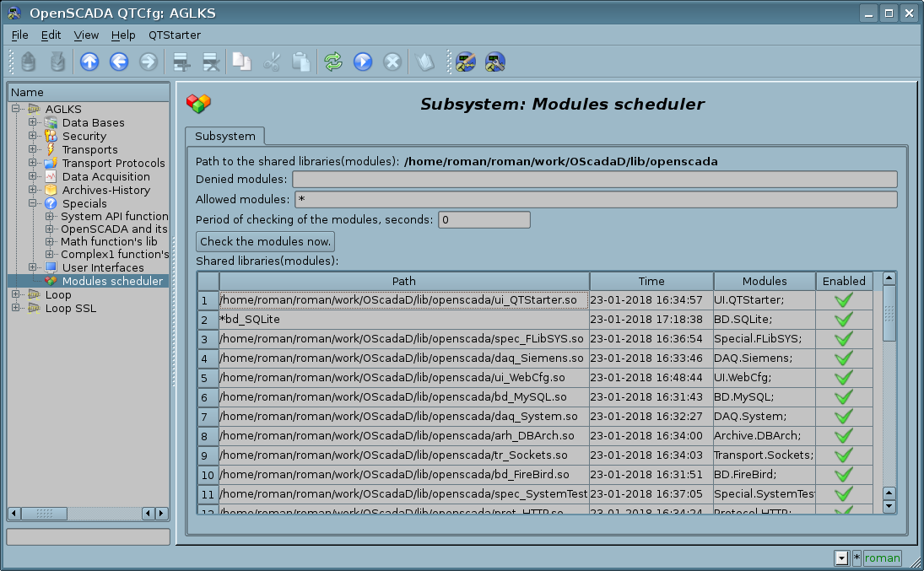Click the last tools module icon in toolbar
The height and width of the screenshot is (571, 924).
click(495, 62)
